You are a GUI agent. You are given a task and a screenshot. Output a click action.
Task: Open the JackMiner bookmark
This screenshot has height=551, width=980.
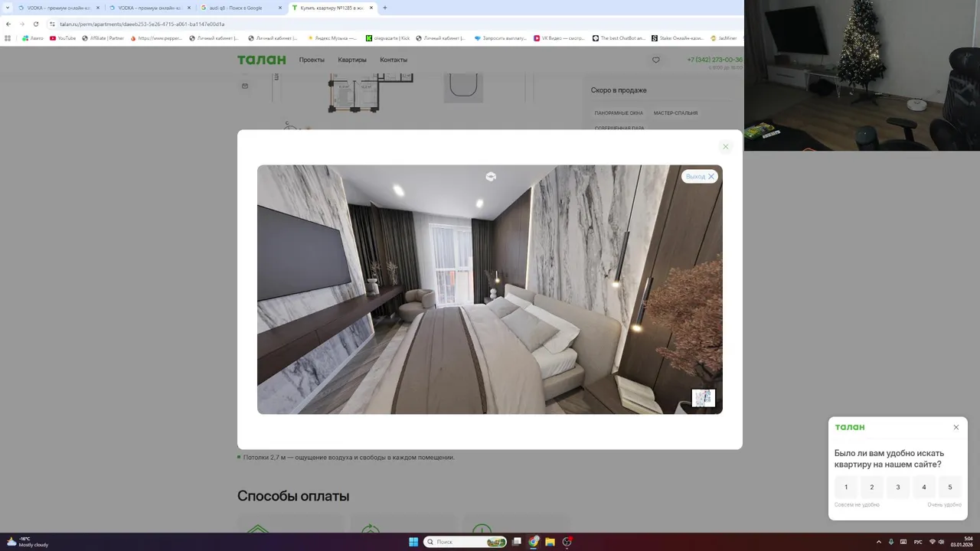coord(724,37)
